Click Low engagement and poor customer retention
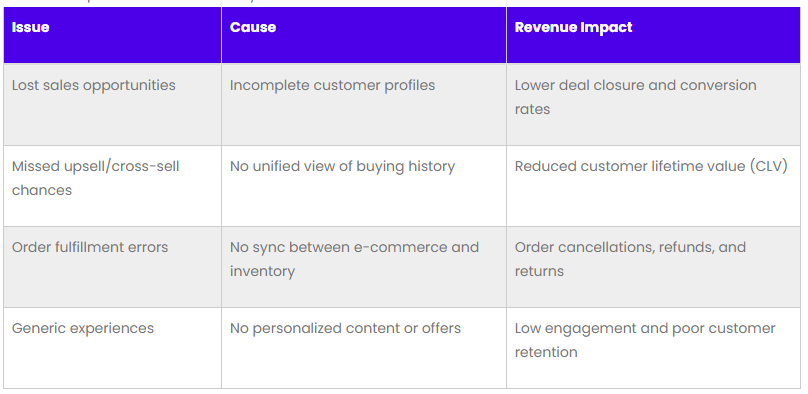Viewport: 808px width, 394px height. (645, 340)
